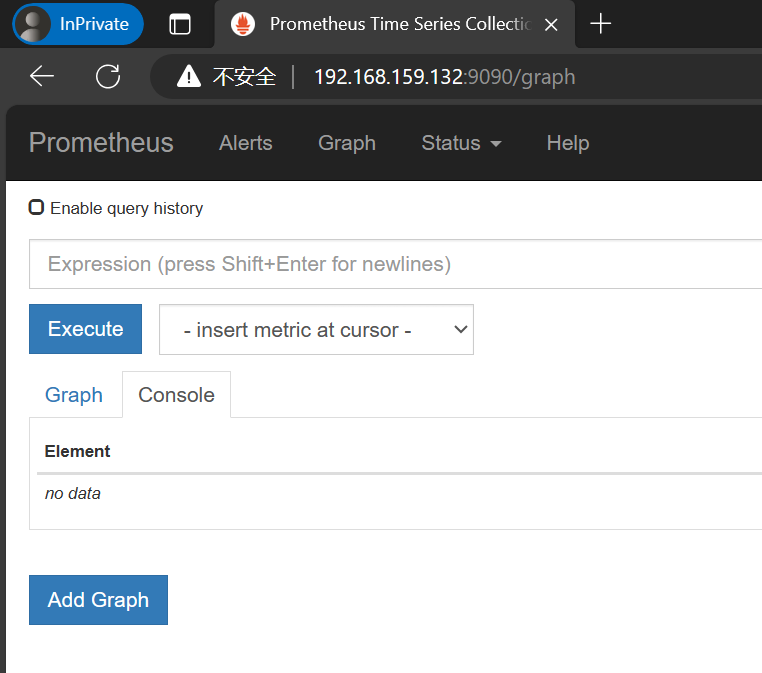Click the Prometheus flame favicon on tab

[242, 24]
